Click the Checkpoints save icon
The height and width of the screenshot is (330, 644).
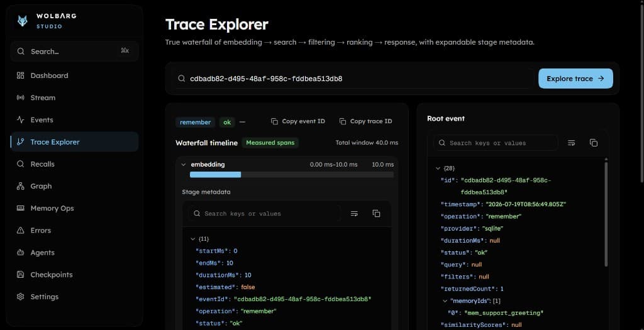(x=21, y=275)
